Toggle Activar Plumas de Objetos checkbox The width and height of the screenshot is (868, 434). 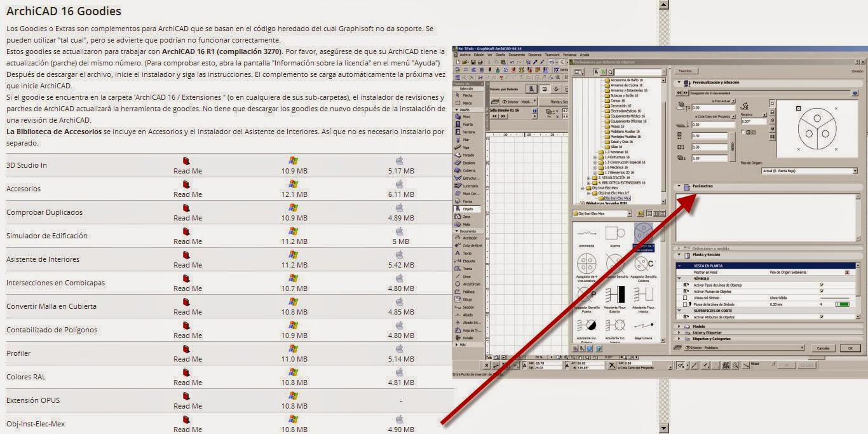(822, 291)
